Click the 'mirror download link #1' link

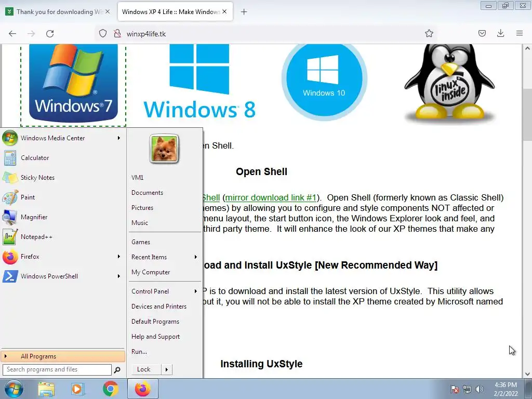[x=271, y=197]
